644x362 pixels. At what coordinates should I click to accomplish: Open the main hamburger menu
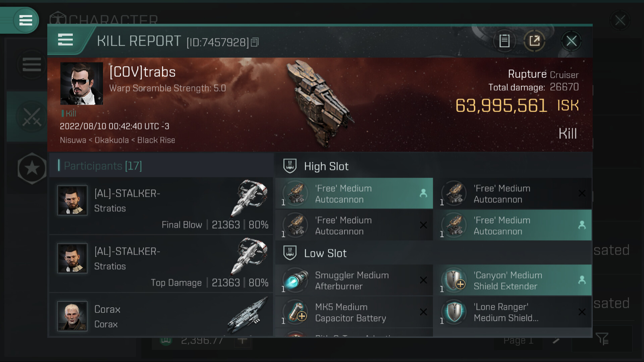(x=25, y=20)
